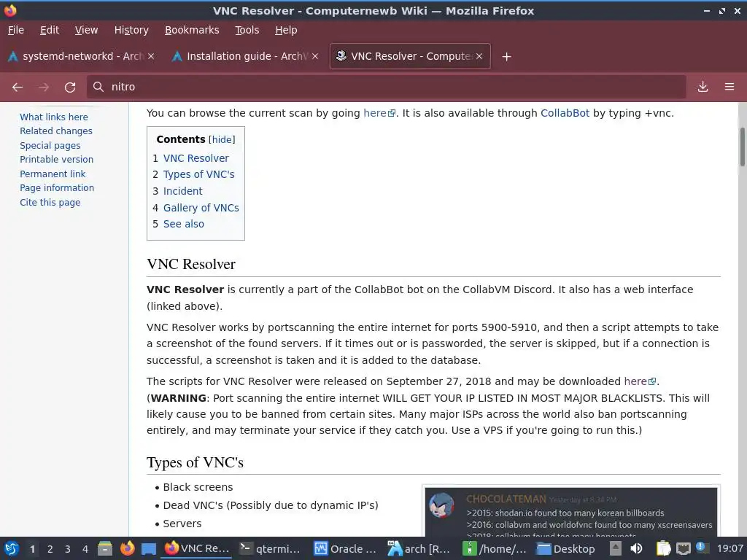Open 'Page information' sidebar link
The width and height of the screenshot is (747, 560).
(57, 188)
